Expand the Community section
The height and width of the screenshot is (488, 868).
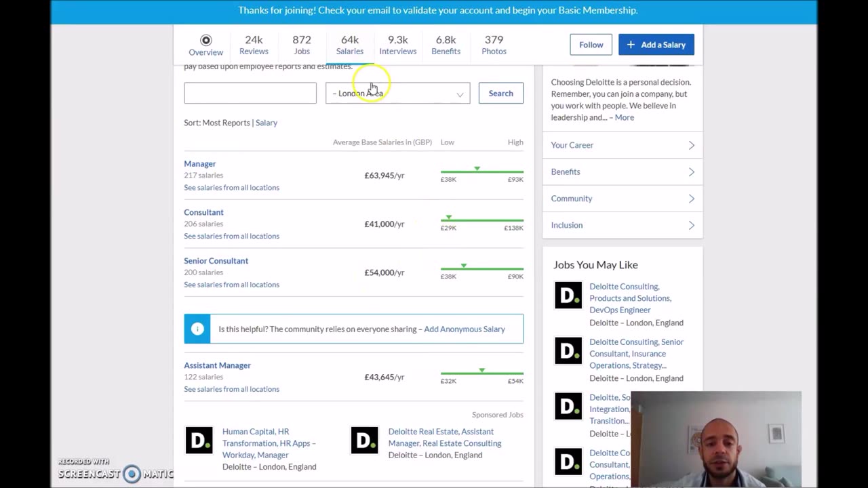(x=623, y=199)
